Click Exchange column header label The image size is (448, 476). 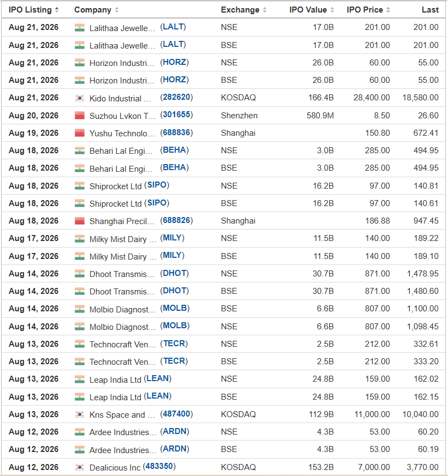pos(240,10)
